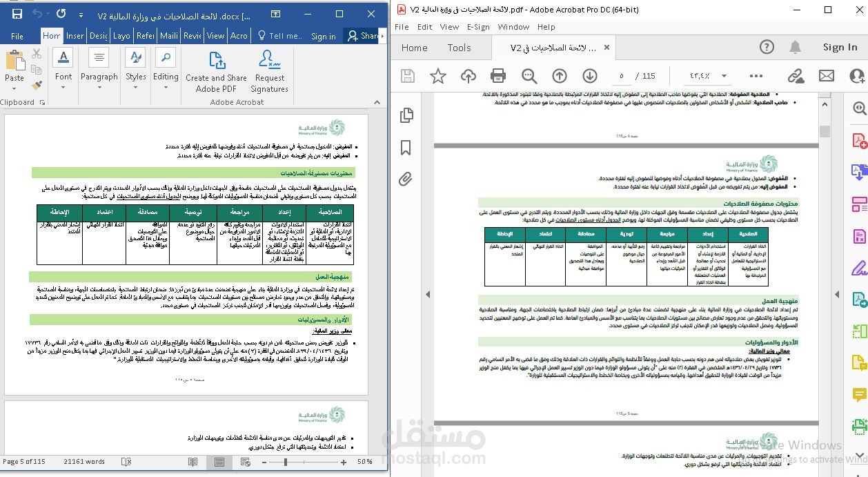Image resolution: width=868 pixels, height=477 pixels.
Task: Click Create and Share Adobe PDF
Action: click(x=216, y=70)
